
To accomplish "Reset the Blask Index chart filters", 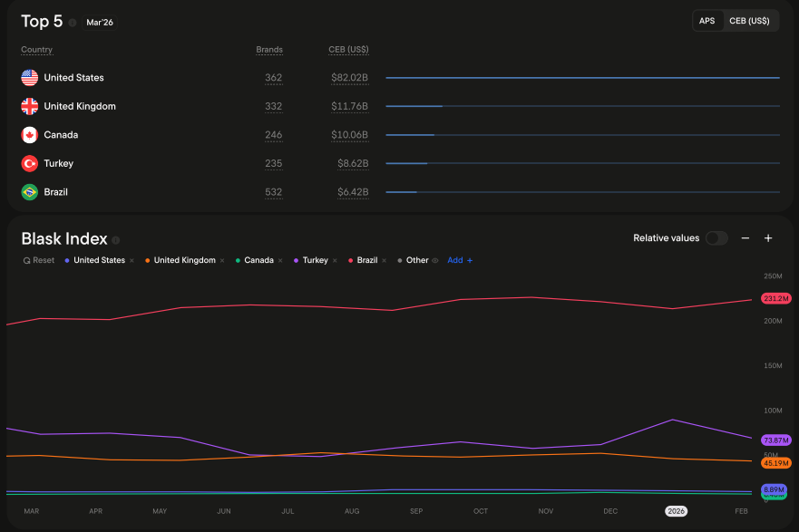I will tap(39, 260).
